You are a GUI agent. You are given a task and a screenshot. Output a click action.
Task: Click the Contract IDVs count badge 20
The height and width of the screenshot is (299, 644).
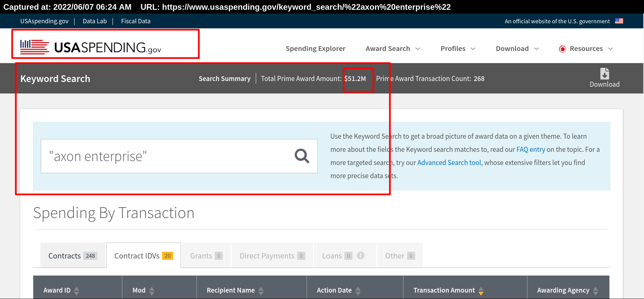tap(167, 256)
